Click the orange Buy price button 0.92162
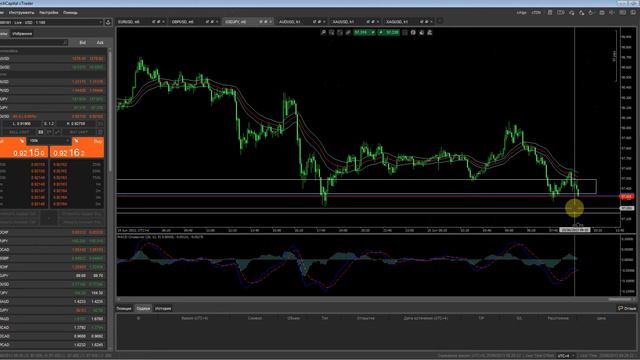 click(x=77, y=153)
